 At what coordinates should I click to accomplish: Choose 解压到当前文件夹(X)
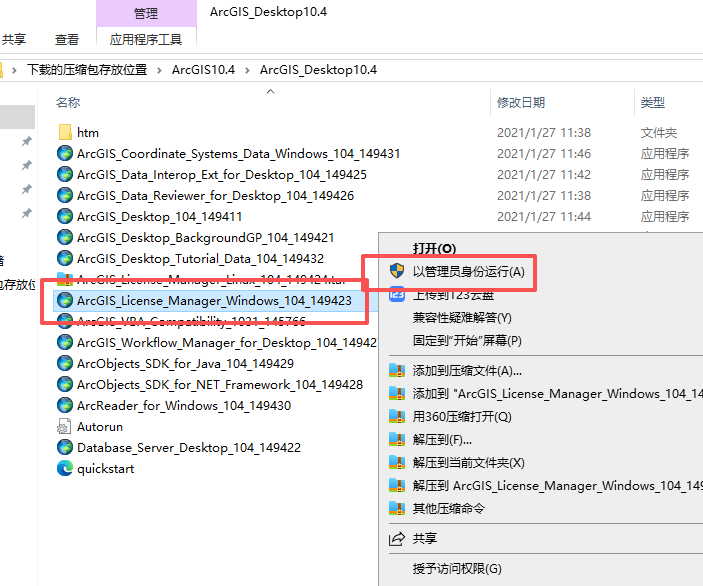[x=469, y=463]
